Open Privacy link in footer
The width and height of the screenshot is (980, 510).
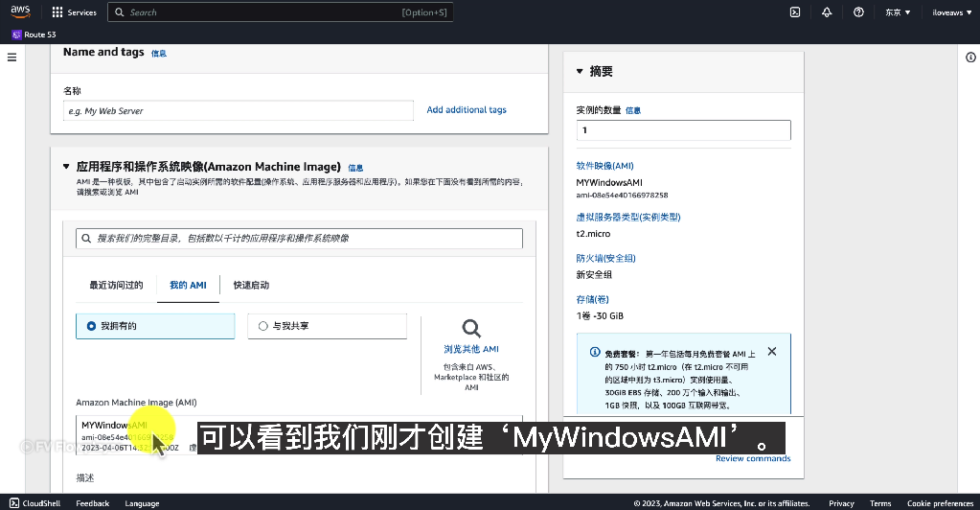(x=841, y=503)
